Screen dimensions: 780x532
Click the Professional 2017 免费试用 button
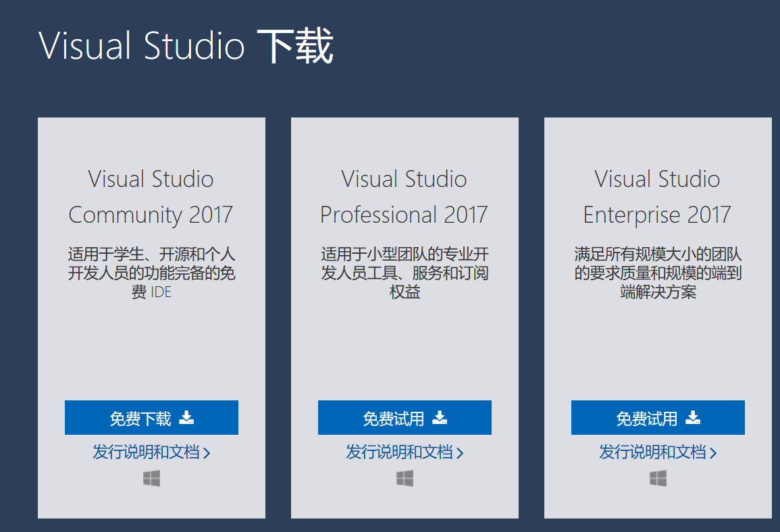pos(405,418)
